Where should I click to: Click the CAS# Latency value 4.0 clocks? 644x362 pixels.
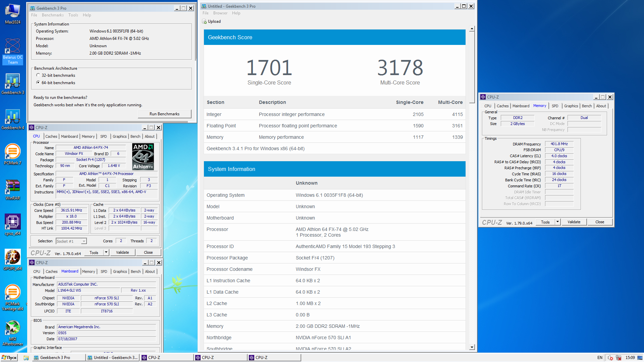[559, 156]
